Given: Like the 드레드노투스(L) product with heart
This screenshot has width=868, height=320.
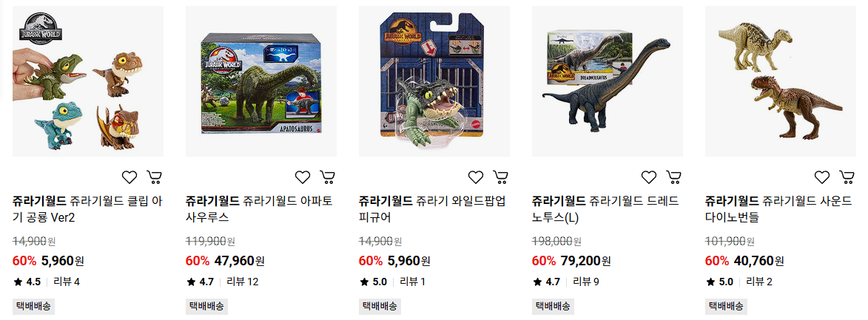Looking at the screenshot, I should (649, 177).
